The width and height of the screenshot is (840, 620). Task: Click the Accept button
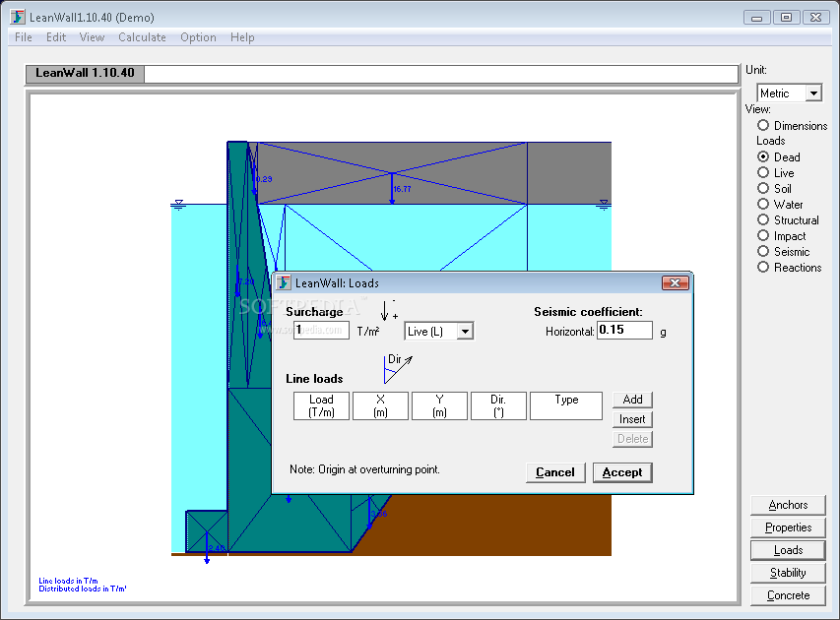(x=622, y=472)
